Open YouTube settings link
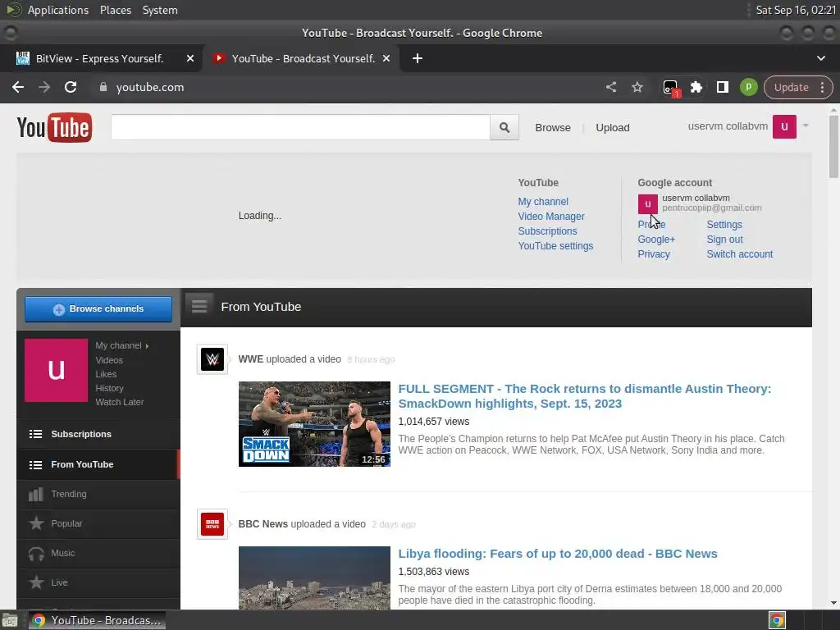The image size is (840, 630). pos(555,246)
